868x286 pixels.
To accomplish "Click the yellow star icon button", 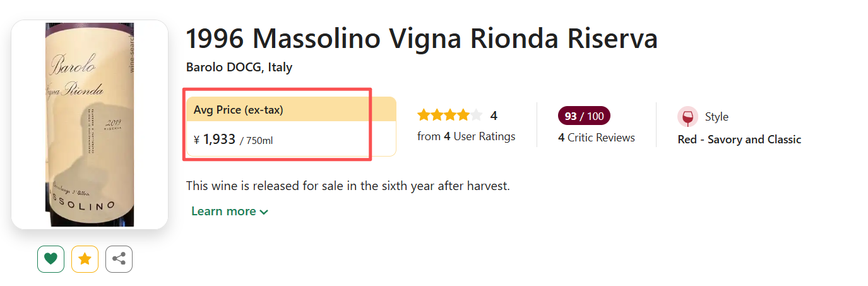I will [85, 259].
